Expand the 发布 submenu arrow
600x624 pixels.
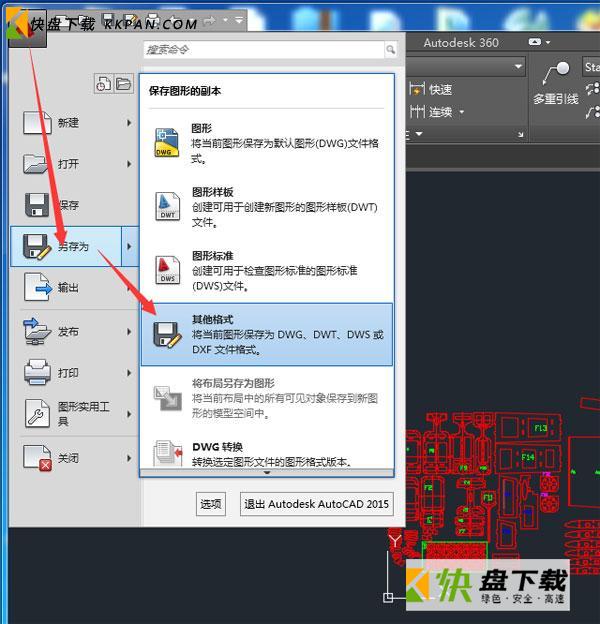(x=129, y=332)
